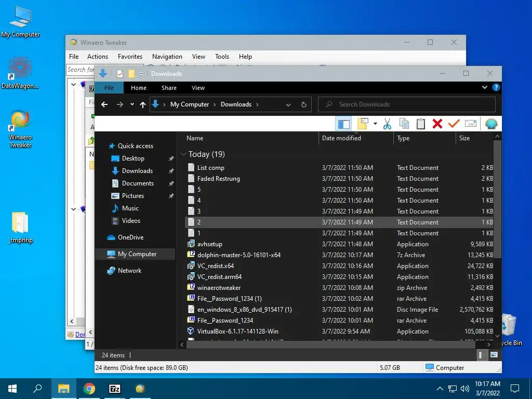Image resolution: width=532 pixels, height=399 pixels.
Task: Select the avhsetup application file
Action: click(210, 244)
